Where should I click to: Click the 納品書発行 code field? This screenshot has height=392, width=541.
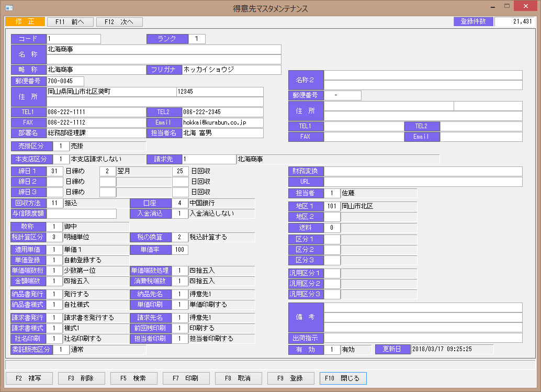coord(54,294)
